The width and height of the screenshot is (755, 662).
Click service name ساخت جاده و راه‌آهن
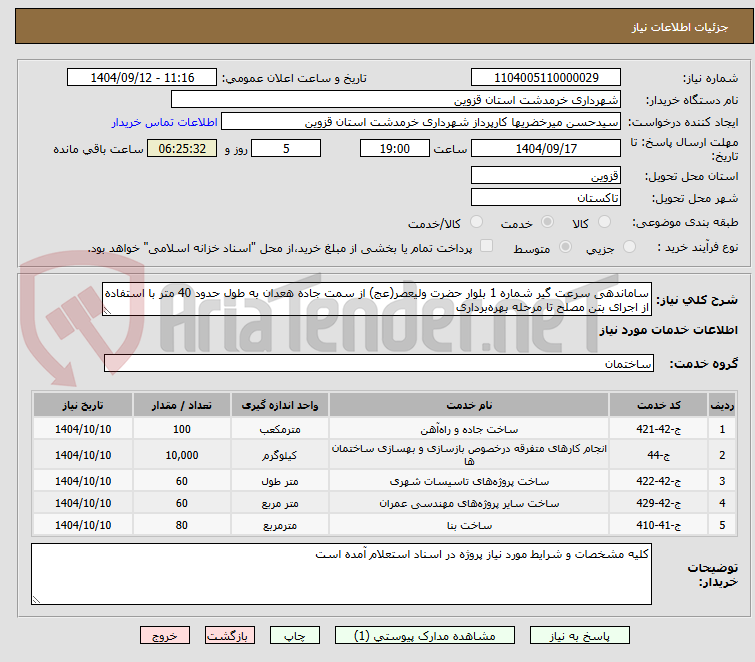pos(469,429)
